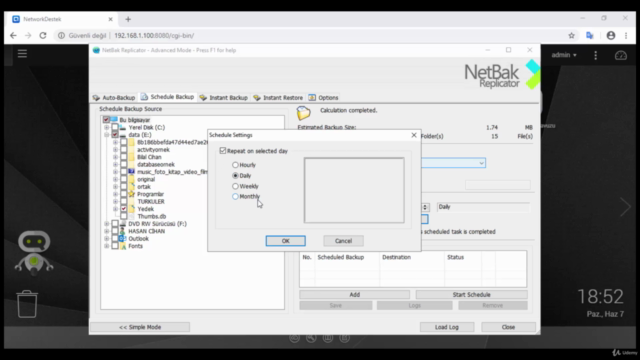The image size is (640, 360).
Task: Close the Schedule Settings dialog
Action: (x=413, y=135)
